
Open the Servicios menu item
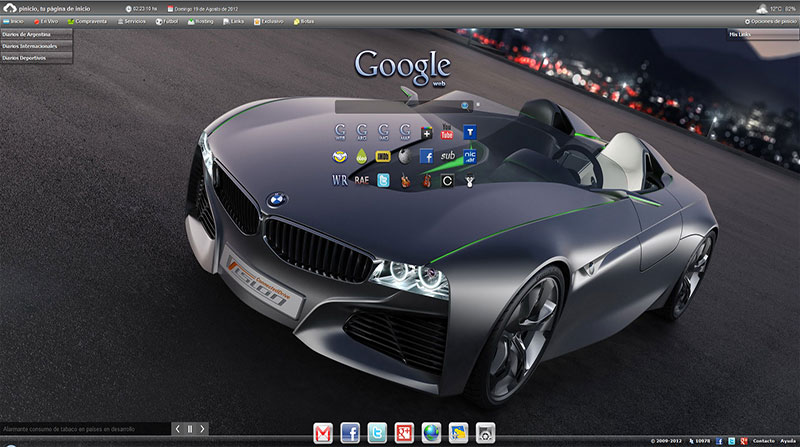pos(129,20)
